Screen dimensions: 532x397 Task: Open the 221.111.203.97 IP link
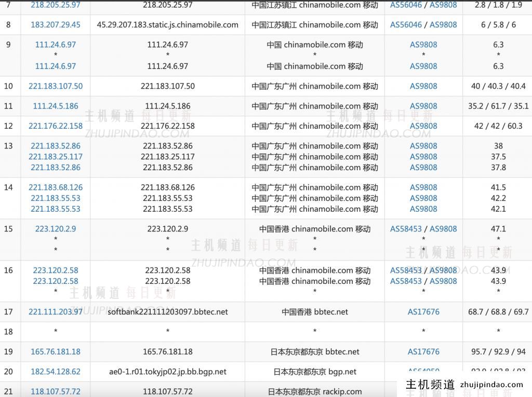[56, 312]
